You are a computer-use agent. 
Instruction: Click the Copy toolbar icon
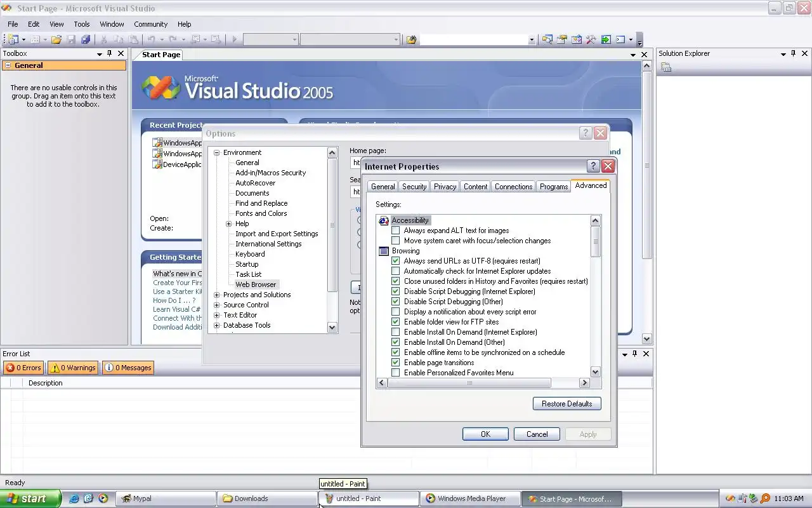click(119, 39)
